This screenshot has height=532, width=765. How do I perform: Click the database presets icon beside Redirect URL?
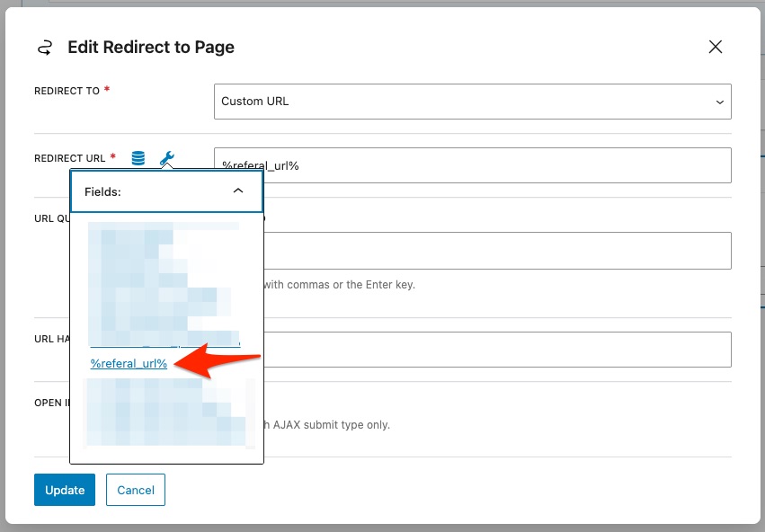click(138, 158)
